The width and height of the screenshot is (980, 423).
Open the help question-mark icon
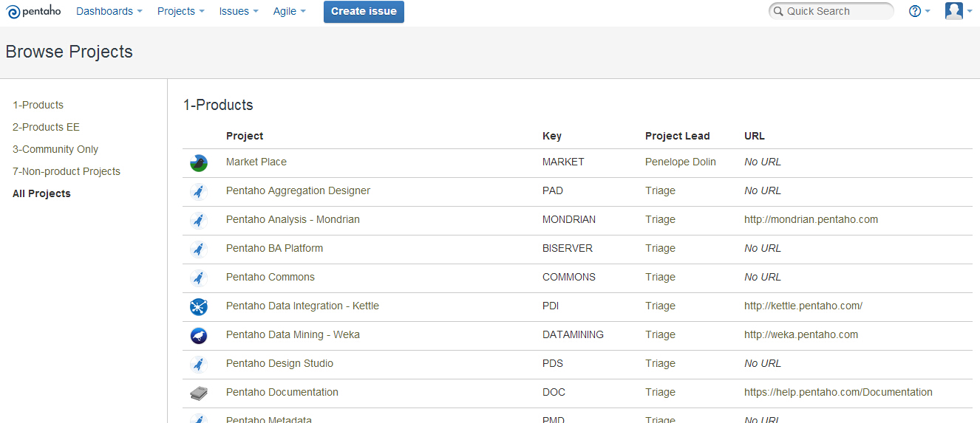tap(915, 11)
